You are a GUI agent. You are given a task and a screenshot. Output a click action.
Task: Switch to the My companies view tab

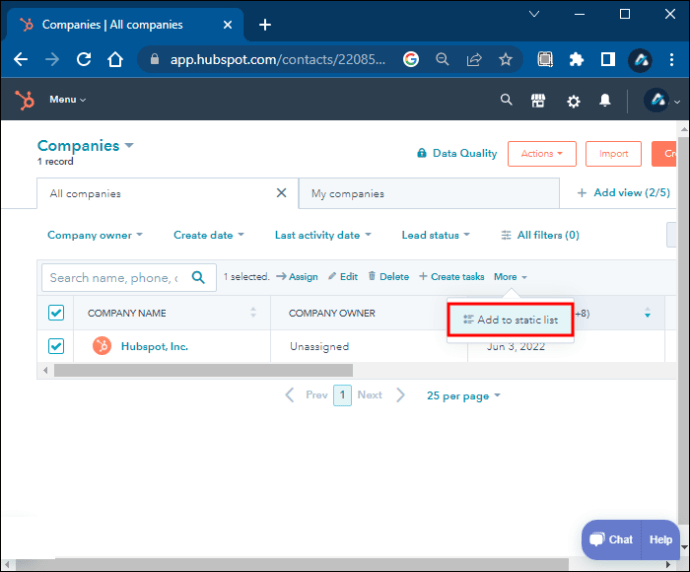click(429, 193)
